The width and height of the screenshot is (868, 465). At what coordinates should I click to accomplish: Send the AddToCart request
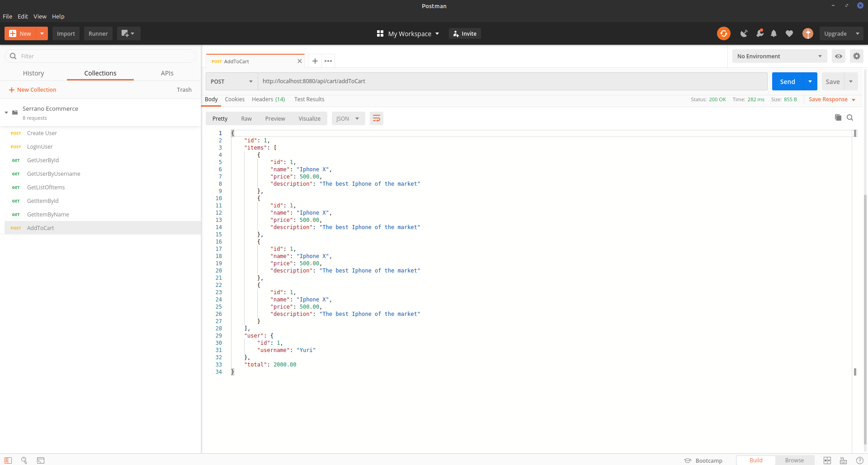[x=788, y=81]
